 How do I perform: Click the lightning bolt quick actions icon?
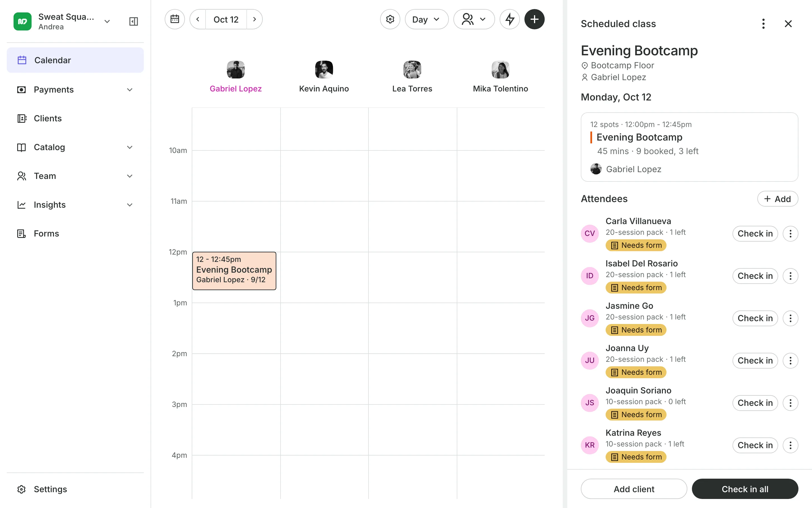tap(510, 19)
